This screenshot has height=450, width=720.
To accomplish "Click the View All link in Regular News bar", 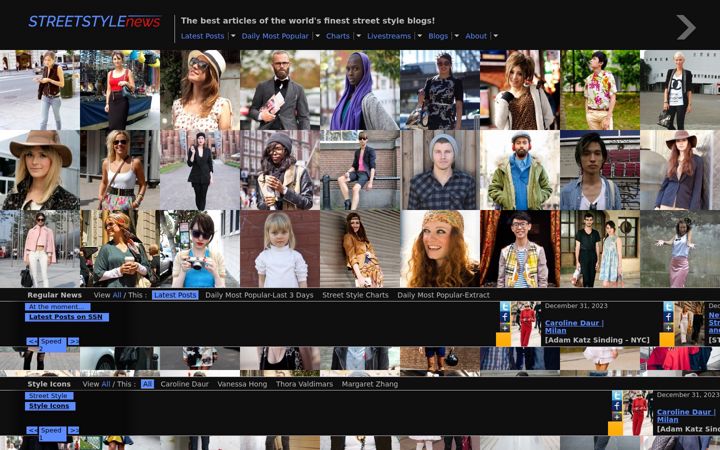I will coord(117,295).
